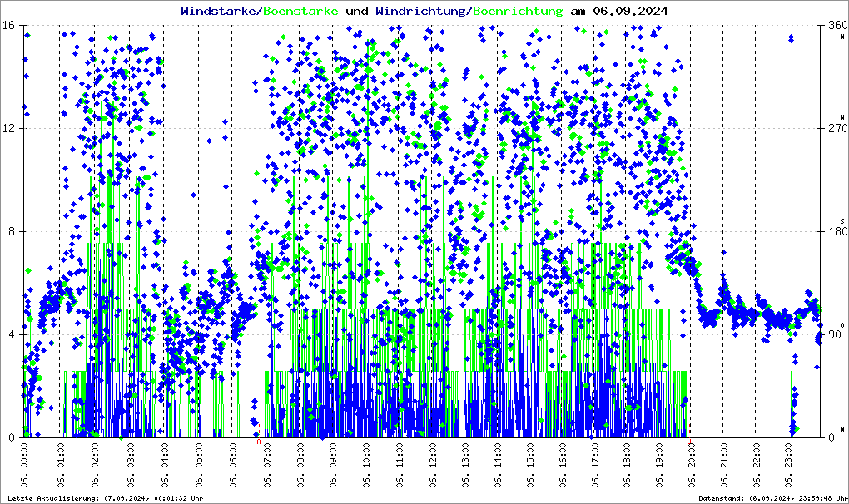Viewport: 849px width, 504px height.
Task: Select the '15:00' time axis label
Action: pyautogui.click(x=531, y=457)
